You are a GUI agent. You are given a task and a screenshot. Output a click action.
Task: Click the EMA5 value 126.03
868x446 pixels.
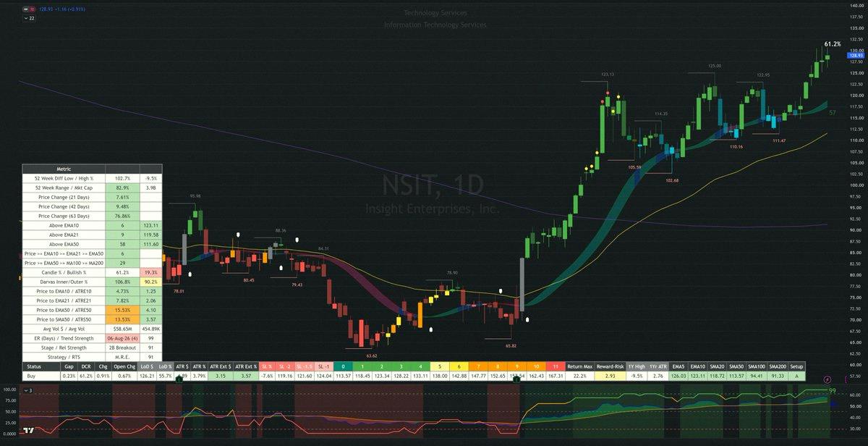tap(680, 376)
